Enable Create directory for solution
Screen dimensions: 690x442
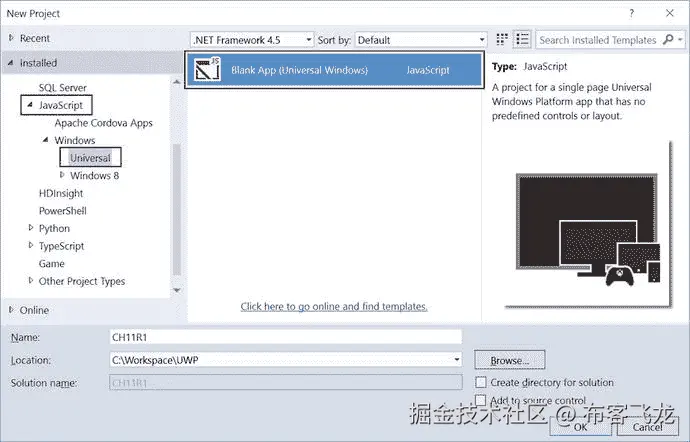pos(481,382)
